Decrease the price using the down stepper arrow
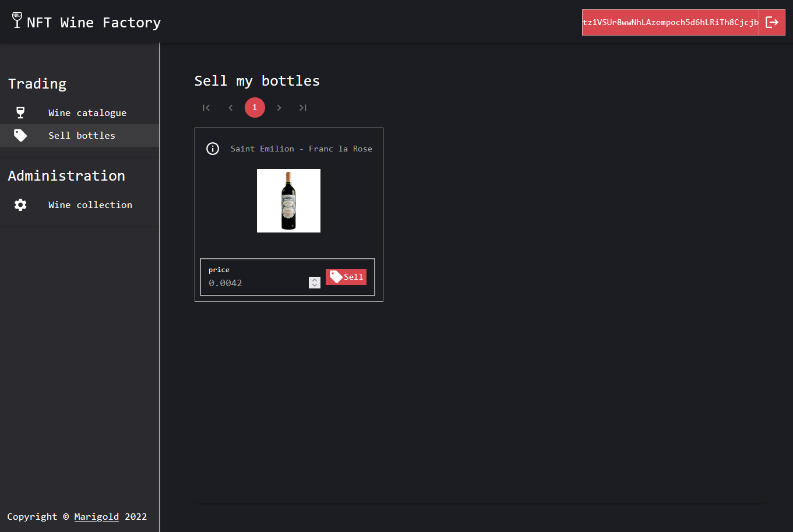The image size is (793, 532). point(314,286)
